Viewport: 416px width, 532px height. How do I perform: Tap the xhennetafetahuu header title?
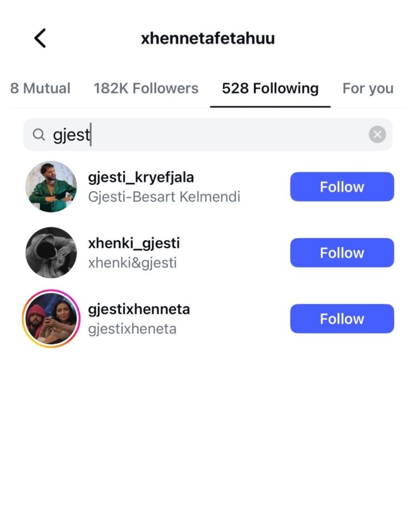[207, 38]
